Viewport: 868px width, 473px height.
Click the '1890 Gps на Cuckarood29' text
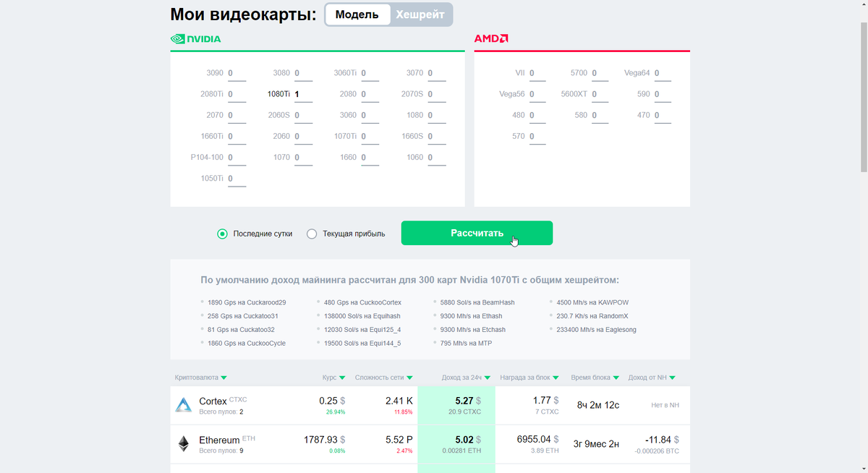pos(247,302)
